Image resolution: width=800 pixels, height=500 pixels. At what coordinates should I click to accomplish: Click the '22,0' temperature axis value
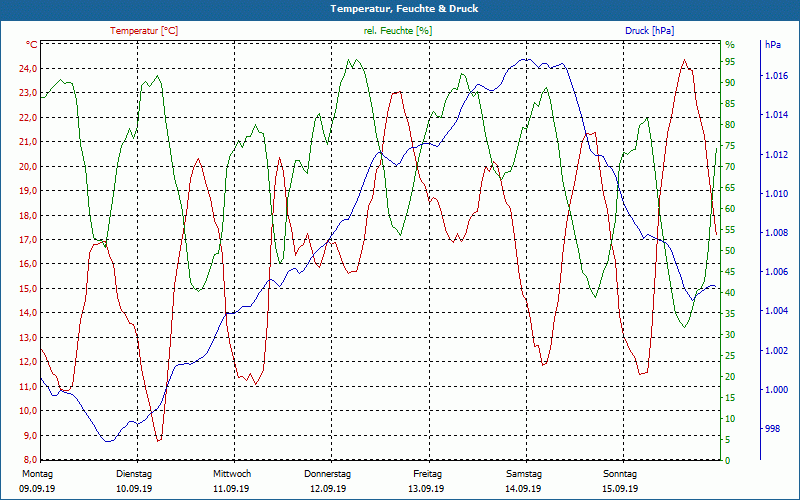click(28, 117)
